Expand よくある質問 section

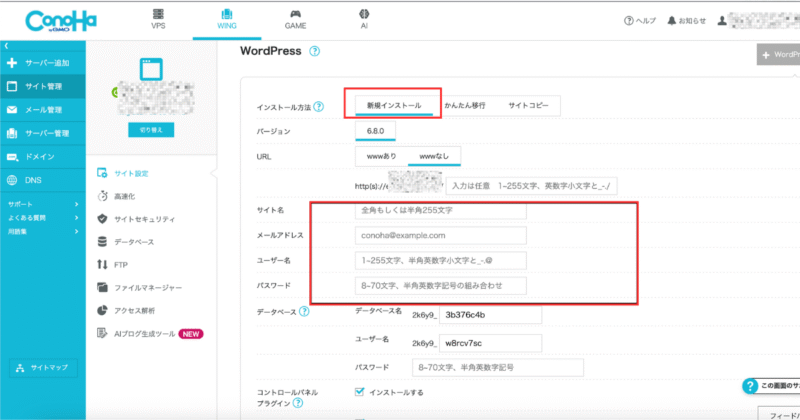(x=43, y=218)
